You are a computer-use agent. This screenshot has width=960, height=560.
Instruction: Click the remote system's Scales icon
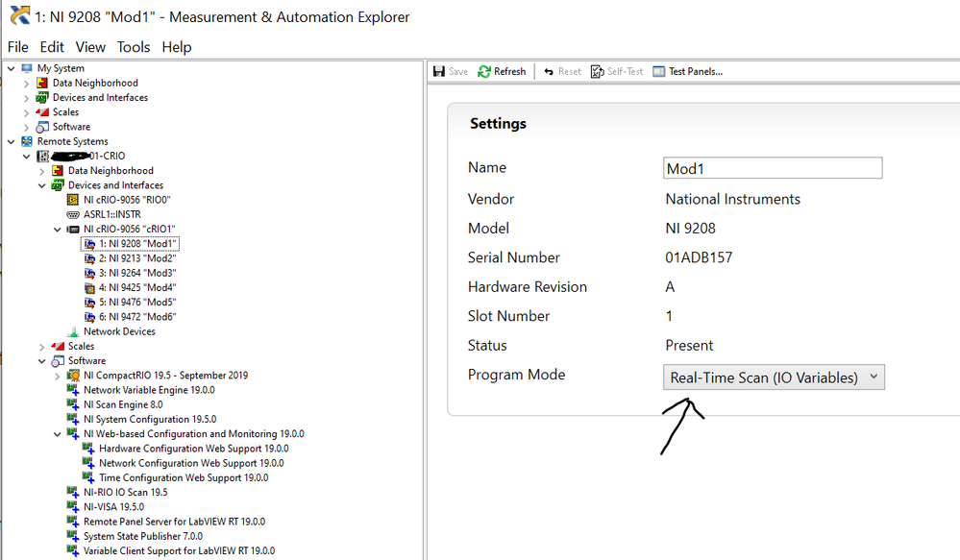(58, 346)
